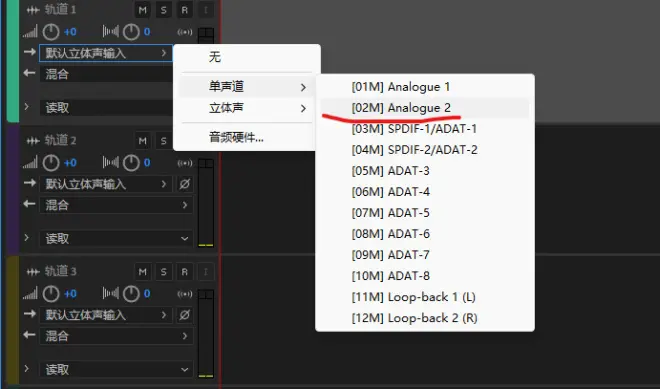Open Track 2 读取 automation mode dropdown
The height and width of the screenshot is (389, 660).
point(116,239)
